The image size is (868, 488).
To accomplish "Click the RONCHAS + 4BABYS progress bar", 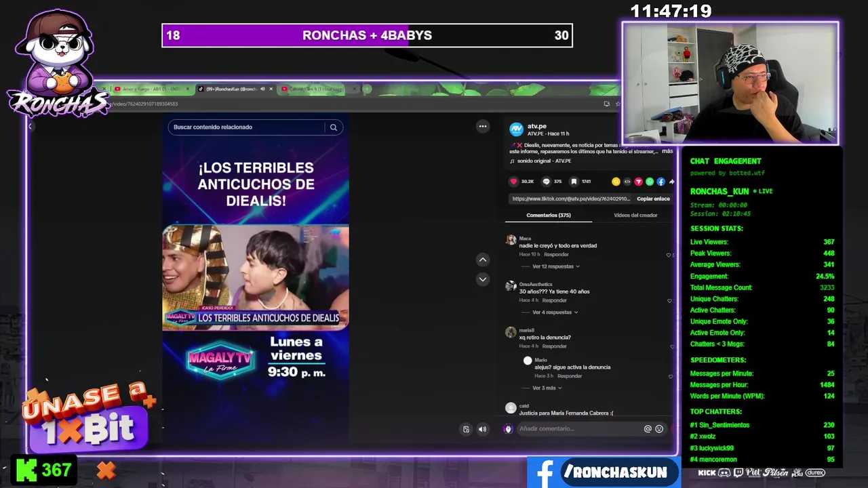I will (367, 35).
